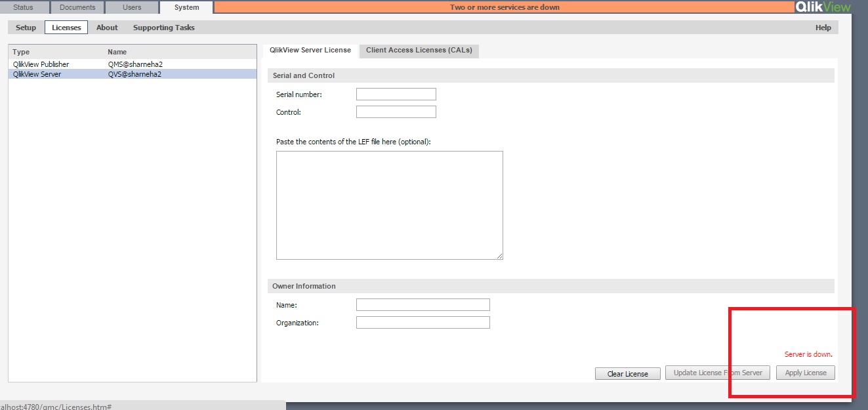Open Supporting Tasks sub-tab
This screenshot has height=410, width=868.
click(164, 28)
